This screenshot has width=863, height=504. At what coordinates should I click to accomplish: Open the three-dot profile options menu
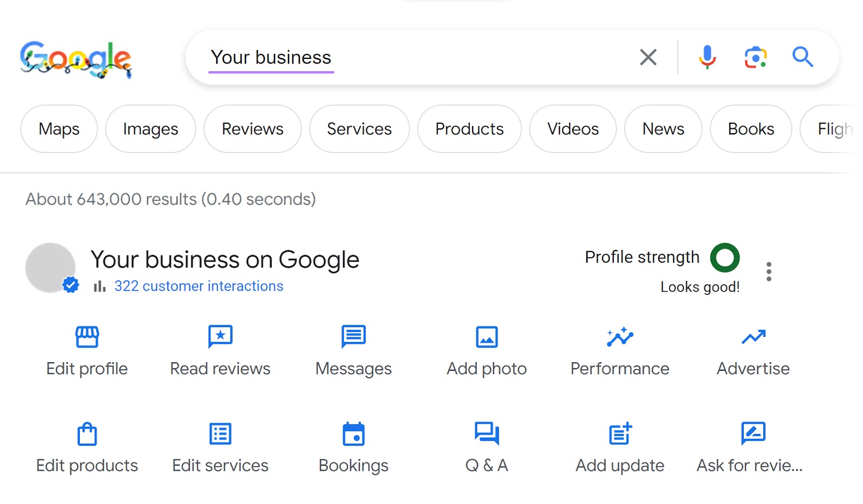coord(768,272)
